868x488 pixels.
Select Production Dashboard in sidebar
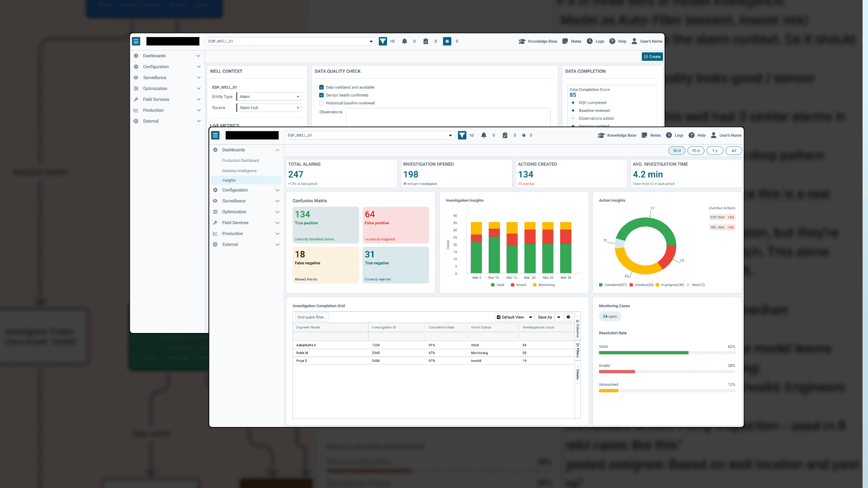pos(241,160)
